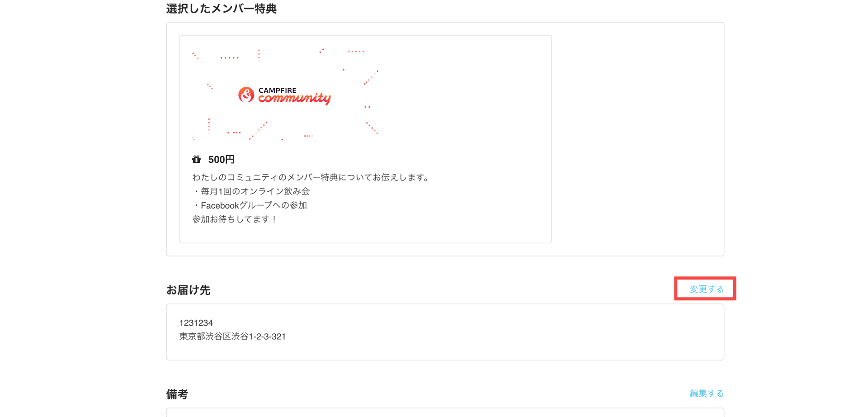Click the 毎月1回のオンライン飲み会 benefit line
Screen dimensions: 868x417
pyautogui.click(x=251, y=191)
